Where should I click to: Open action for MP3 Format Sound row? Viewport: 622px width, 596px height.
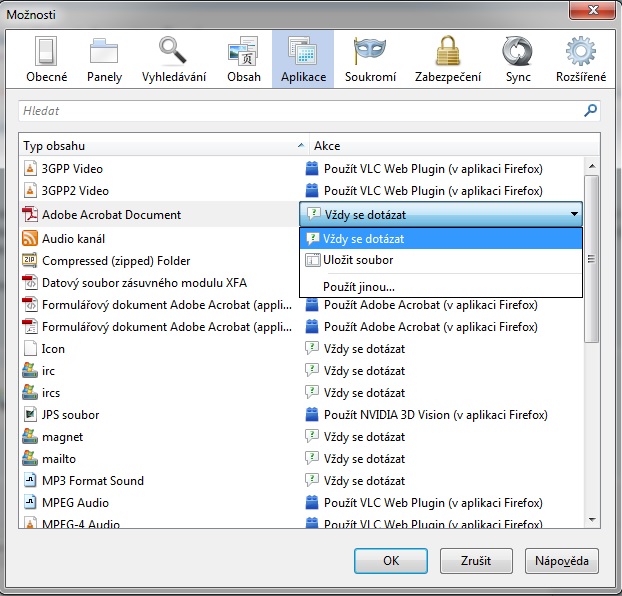point(364,481)
